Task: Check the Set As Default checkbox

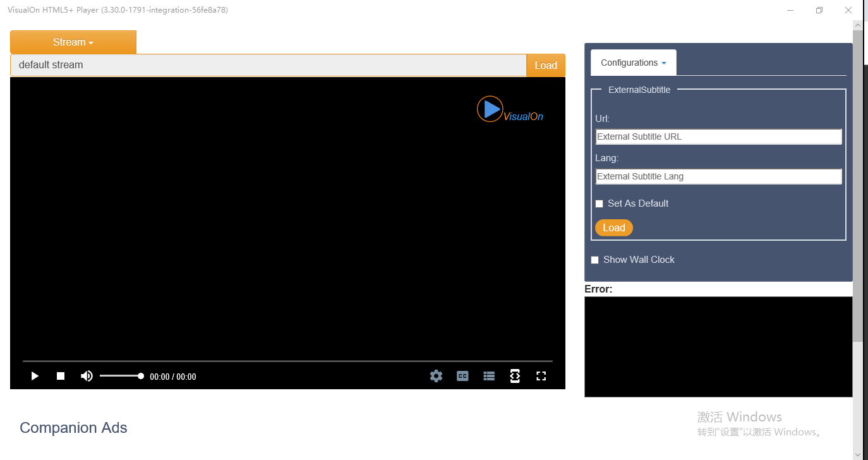Action: pyautogui.click(x=600, y=203)
